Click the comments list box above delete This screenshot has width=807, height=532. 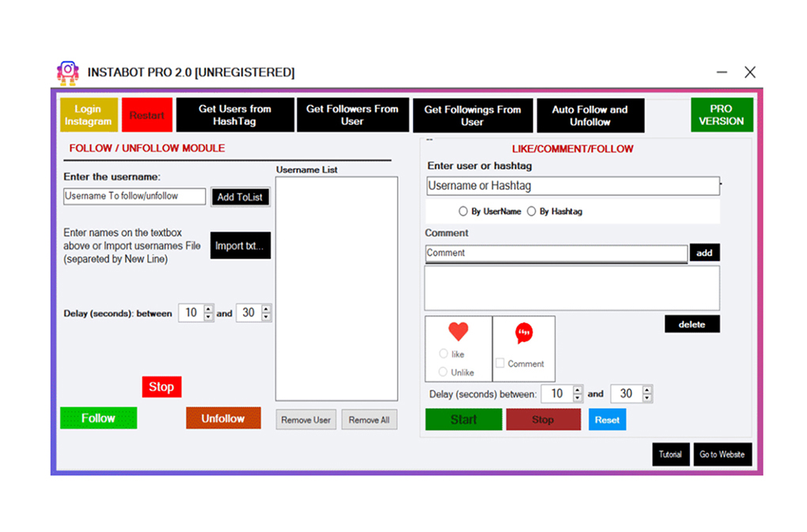click(x=572, y=288)
